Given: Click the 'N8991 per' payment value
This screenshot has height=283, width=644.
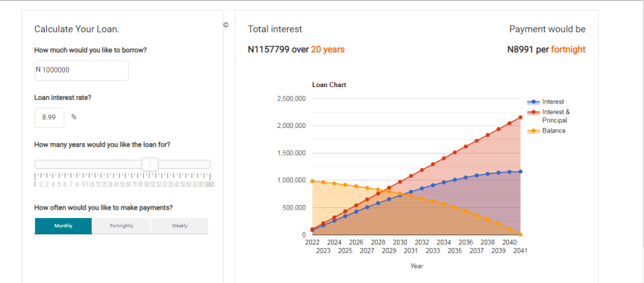Looking at the screenshot, I should pos(528,50).
